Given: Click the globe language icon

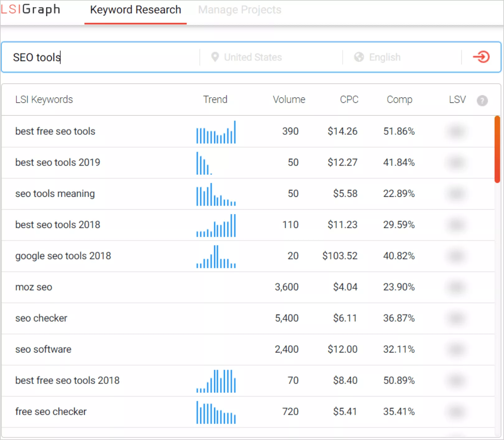Looking at the screenshot, I should click(359, 57).
